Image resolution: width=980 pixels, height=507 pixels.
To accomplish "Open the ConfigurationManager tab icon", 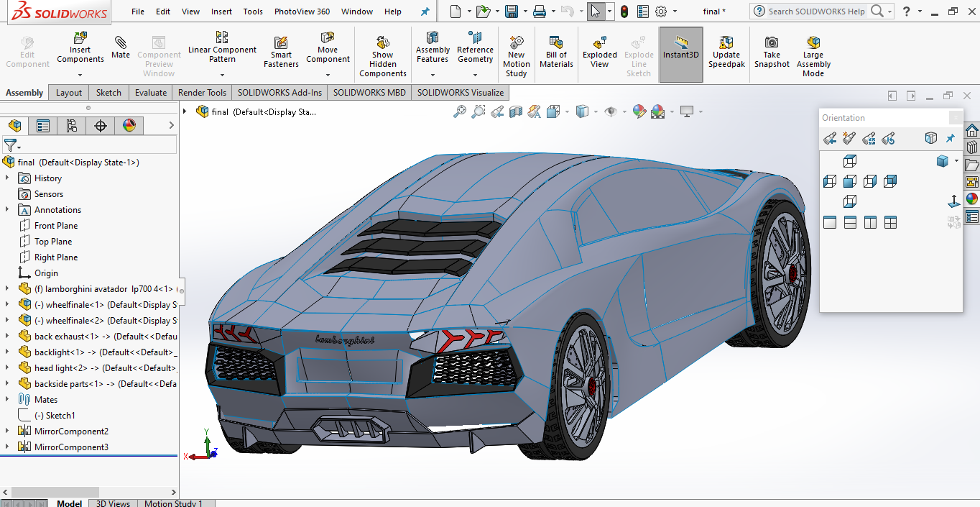I will click(71, 126).
